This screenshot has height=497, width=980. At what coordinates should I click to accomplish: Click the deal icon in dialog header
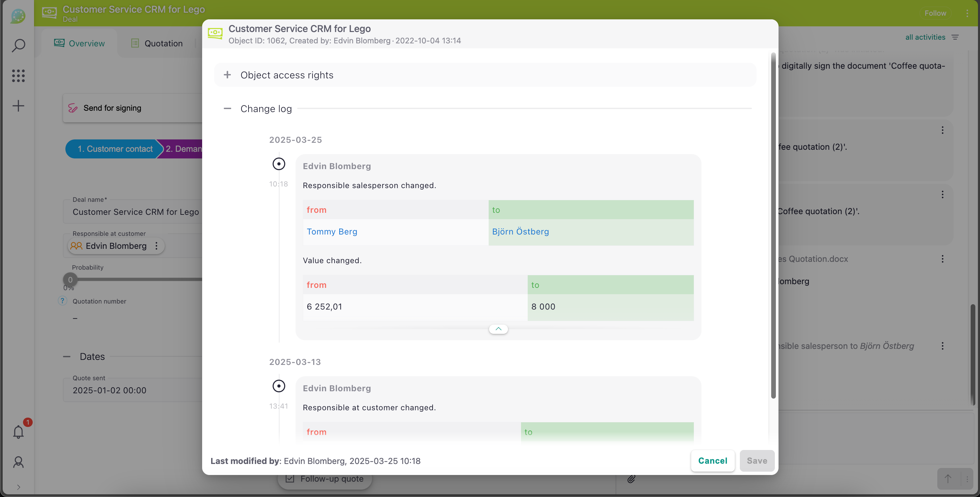(x=215, y=33)
